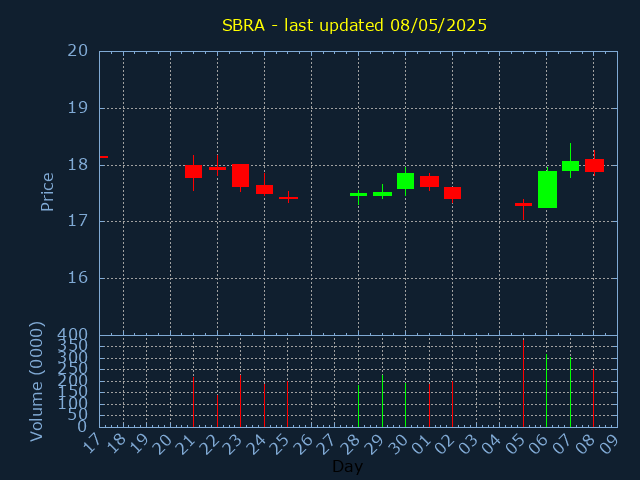
Task: Select the short red volume bar day 22
Action: (x=217, y=411)
